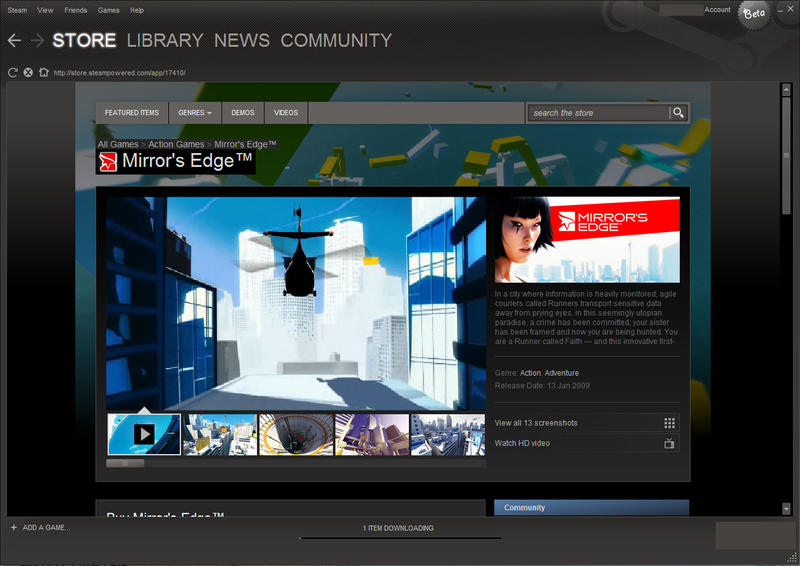Switch to the LIBRARY section

[x=165, y=40]
